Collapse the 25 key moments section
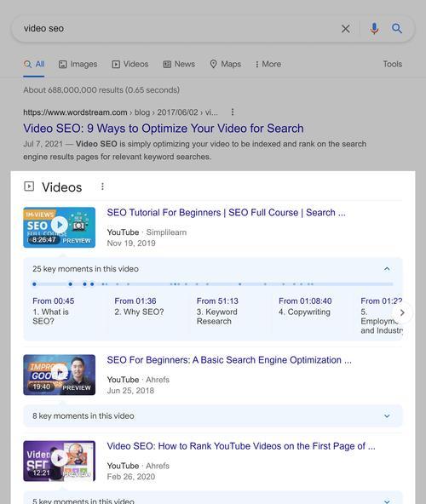This screenshot has height=504, width=426. pos(387,269)
